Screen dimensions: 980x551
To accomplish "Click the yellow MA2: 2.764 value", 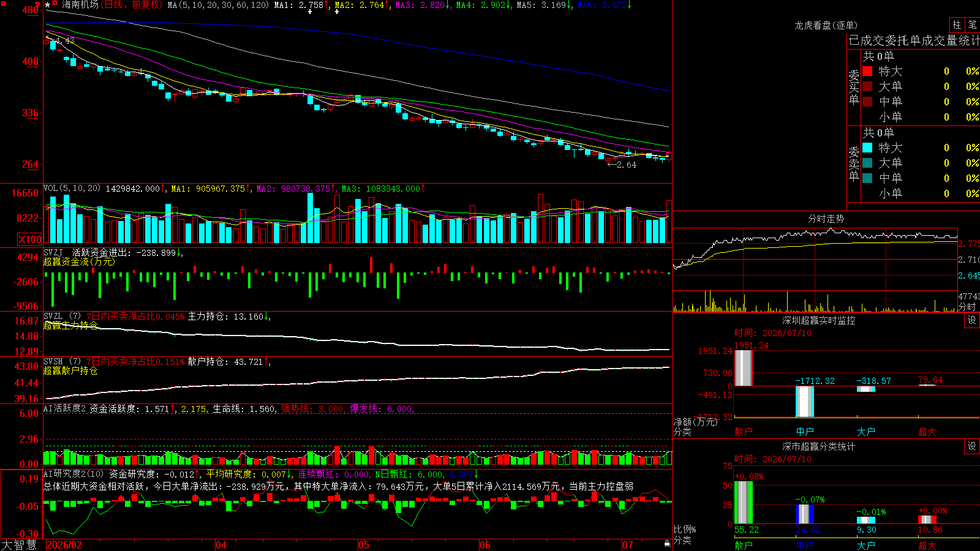I will pos(362,5).
